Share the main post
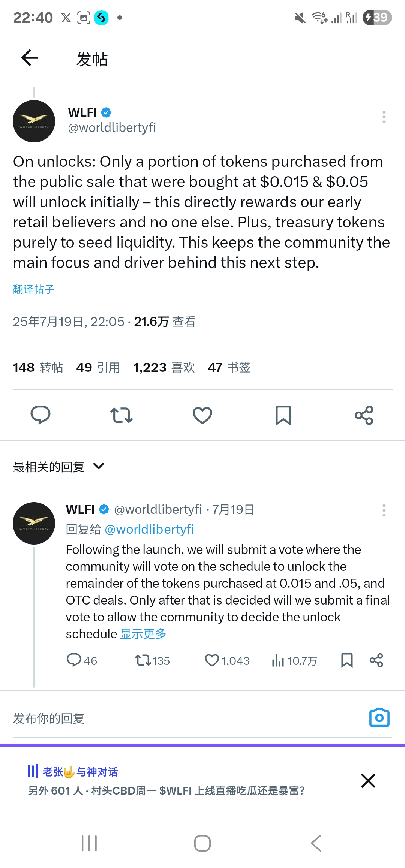The width and height of the screenshot is (405, 868). pos(364,415)
